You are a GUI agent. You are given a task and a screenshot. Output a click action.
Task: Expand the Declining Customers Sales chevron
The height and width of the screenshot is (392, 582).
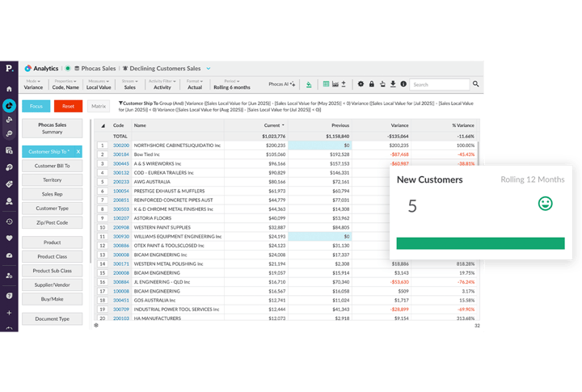point(209,69)
